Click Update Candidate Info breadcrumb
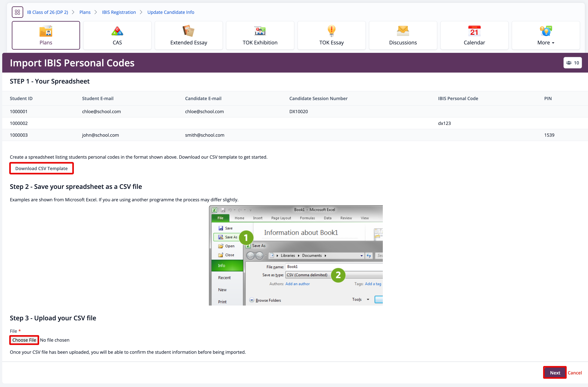588x387 pixels. [x=171, y=12]
